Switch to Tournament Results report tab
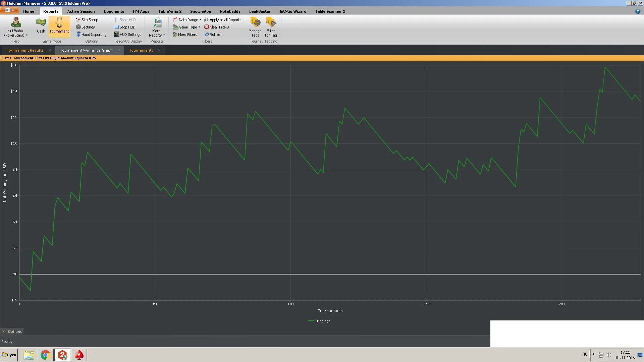Viewport: 644px width, 362px height. point(25,50)
